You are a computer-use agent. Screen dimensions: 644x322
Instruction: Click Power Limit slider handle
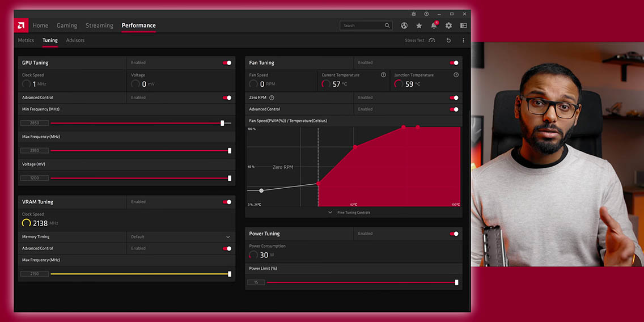pyautogui.click(x=456, y=282)
